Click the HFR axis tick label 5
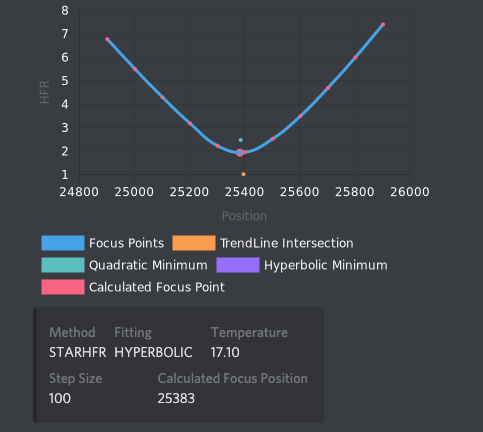Image resolution: width=483 pixels, height=432 pixels. (65, 81)
